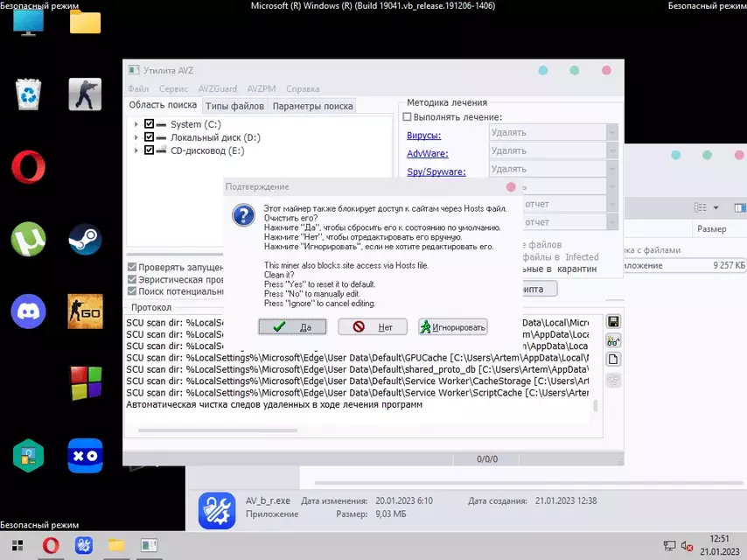747x560 pixels.
Task: Select the Область поиска tab
Action: (163, 105)
